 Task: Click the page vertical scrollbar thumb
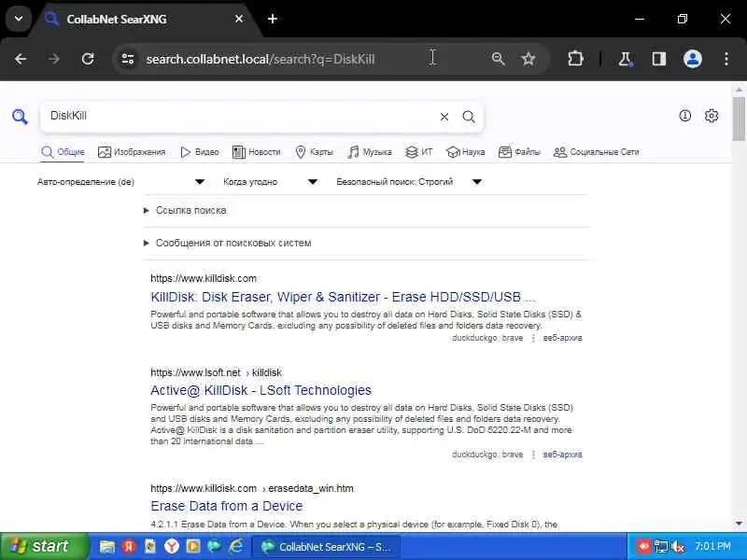739,119
